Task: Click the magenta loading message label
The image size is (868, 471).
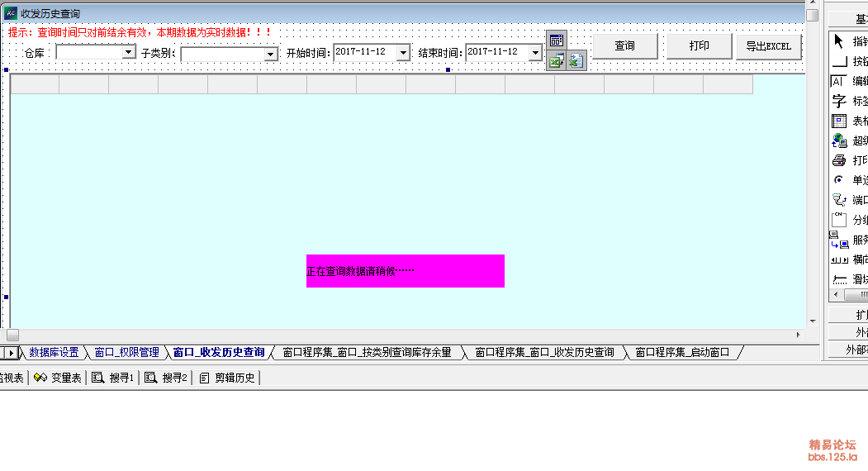Action: tap(405, 271)
